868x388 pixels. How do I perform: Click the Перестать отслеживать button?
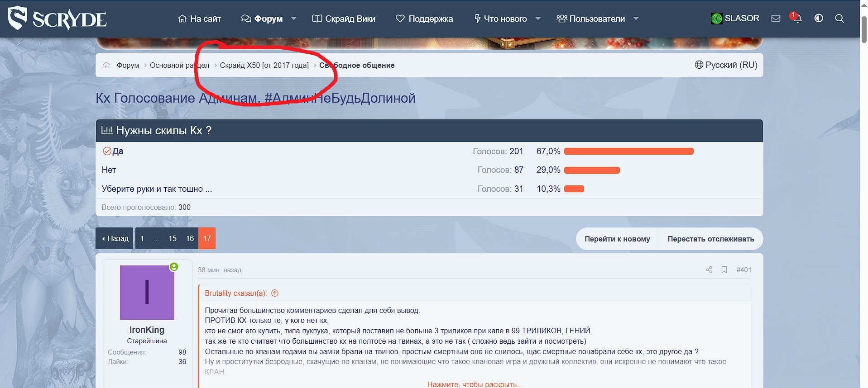pyautogui.click(x=710, y=239)
